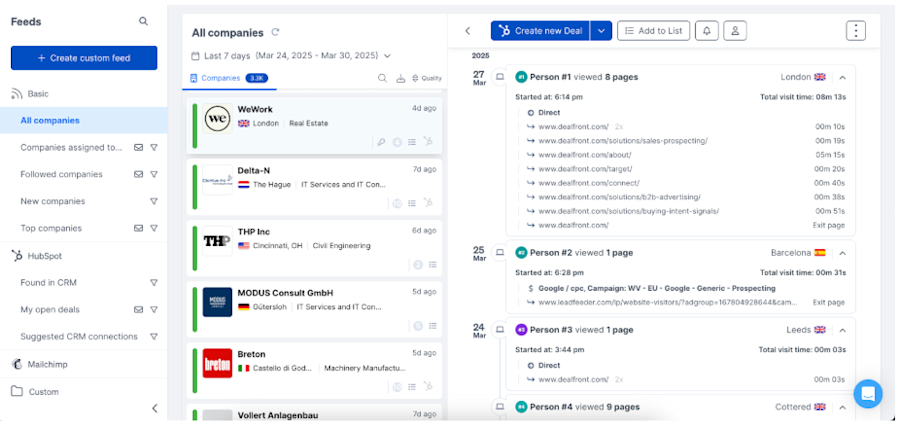Open the Create new Deal dropdown arrow
900x428 pixels.
coord(601,31)
